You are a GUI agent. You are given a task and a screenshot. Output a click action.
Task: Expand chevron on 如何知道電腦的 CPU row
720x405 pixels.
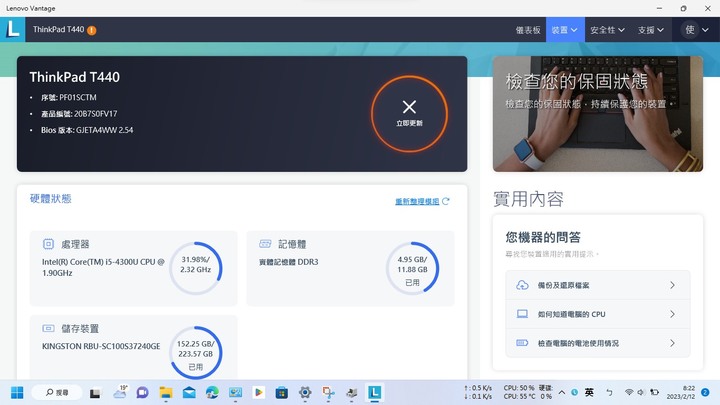pos(672,314)
